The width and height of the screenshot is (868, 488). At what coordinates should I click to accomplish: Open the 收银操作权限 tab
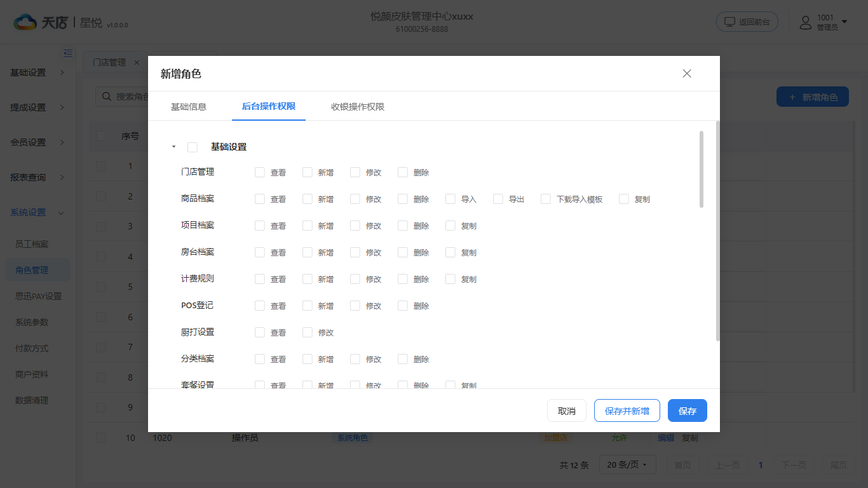pos(358,107)
